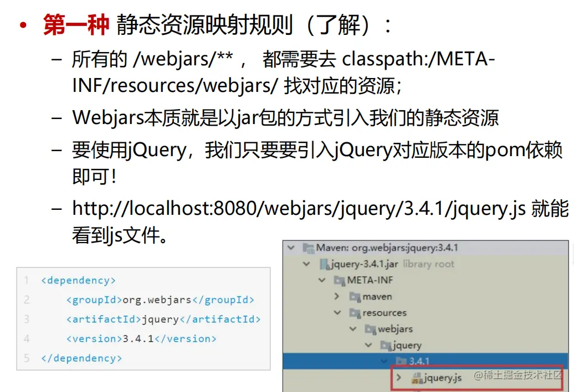Click the text INF/resources/webjars/
Screen dimensions: 574x392
coord(175,86)
